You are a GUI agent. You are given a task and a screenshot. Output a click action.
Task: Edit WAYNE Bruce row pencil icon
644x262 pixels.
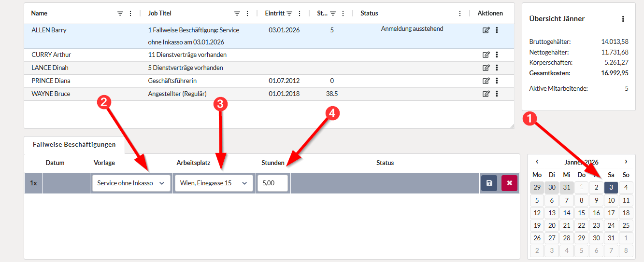click(486, 94)
